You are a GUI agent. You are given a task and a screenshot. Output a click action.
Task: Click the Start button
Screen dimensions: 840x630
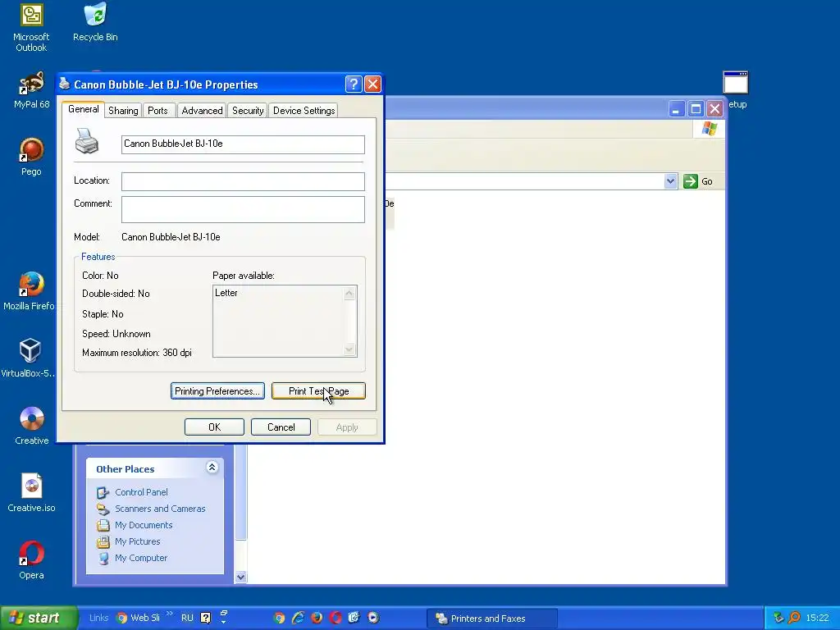[38, 618]
